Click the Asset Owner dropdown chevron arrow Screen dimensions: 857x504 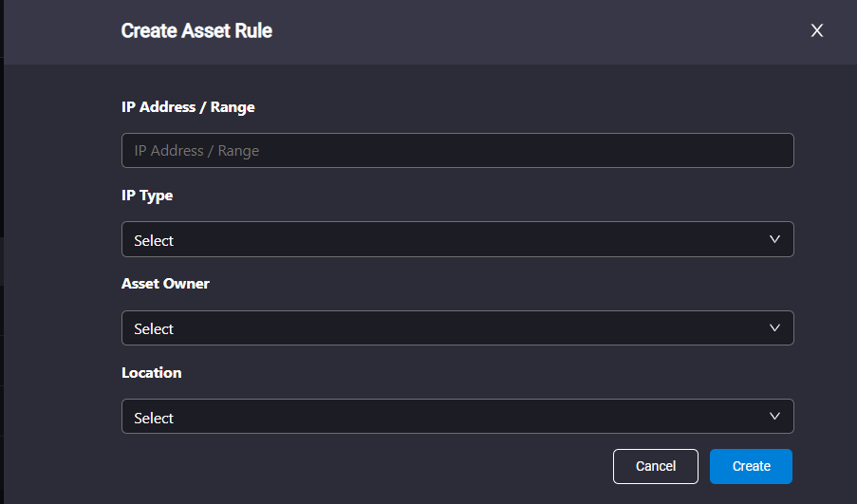tap(774, 328)
